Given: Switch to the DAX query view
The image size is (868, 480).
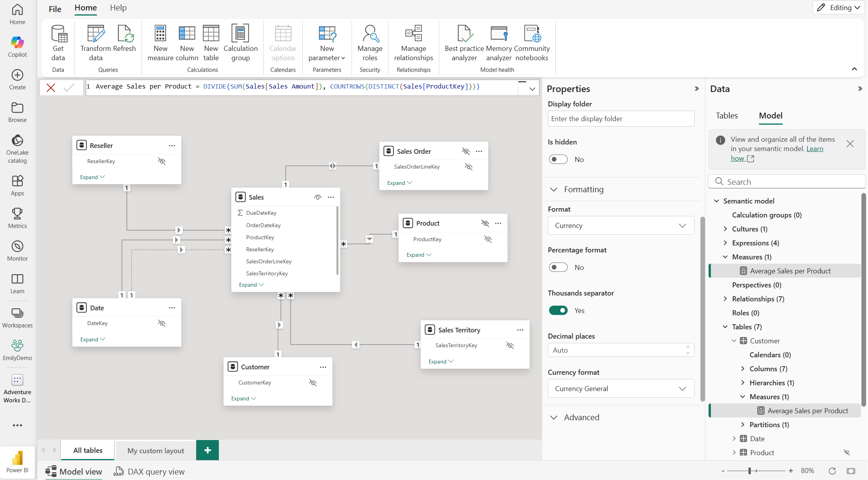Looking at the screenshot, I should 149,471.
